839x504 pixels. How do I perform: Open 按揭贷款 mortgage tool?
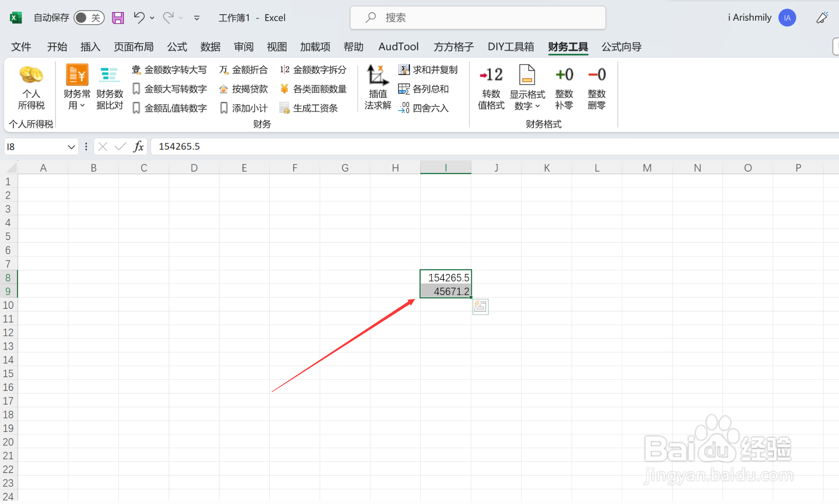(x=244, y=89)
